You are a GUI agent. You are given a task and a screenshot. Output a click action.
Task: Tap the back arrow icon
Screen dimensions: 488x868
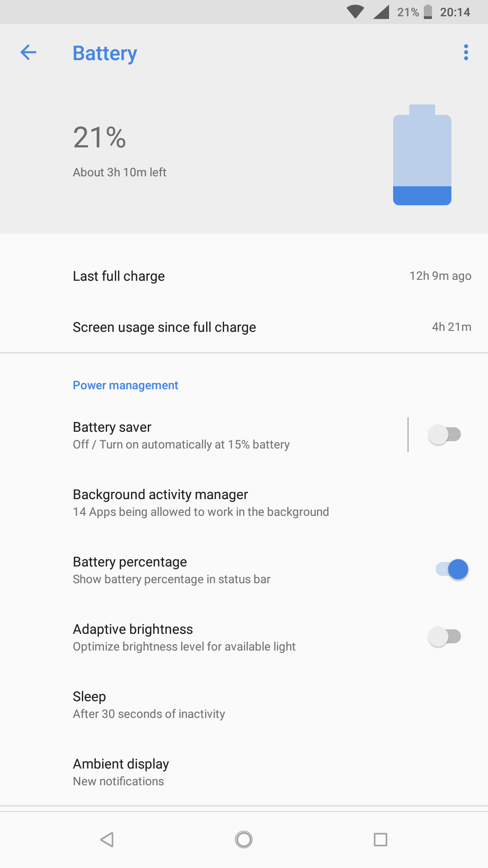[28, 52]
